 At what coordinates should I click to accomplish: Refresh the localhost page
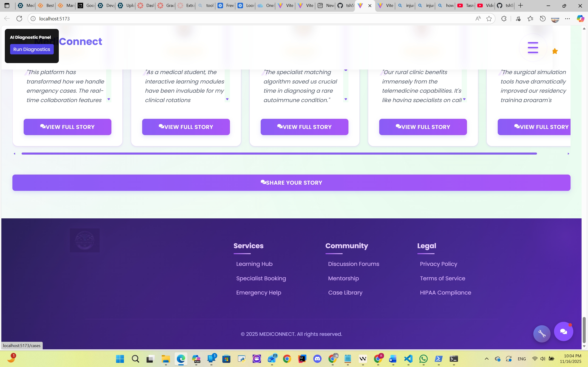click(x=19, y=19)
